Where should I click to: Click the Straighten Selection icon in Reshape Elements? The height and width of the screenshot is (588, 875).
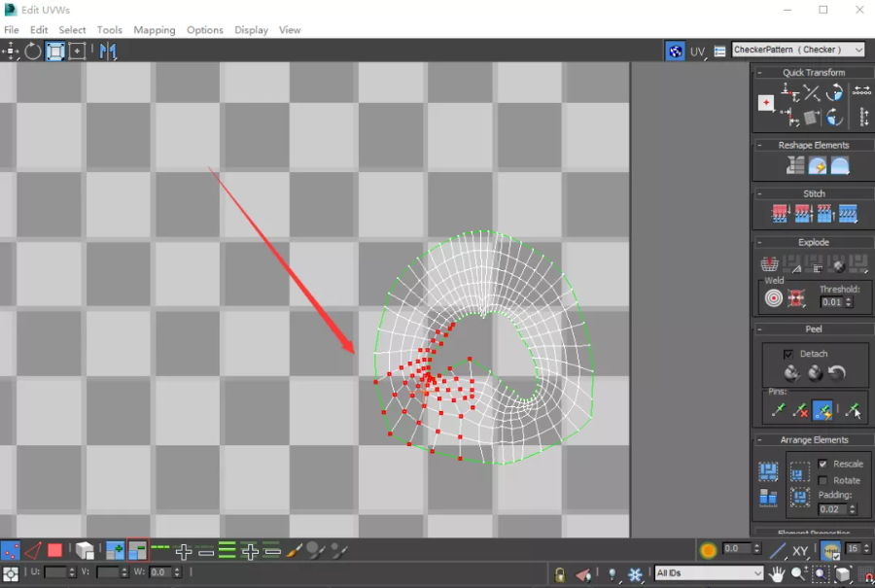[x=795, y=166]
